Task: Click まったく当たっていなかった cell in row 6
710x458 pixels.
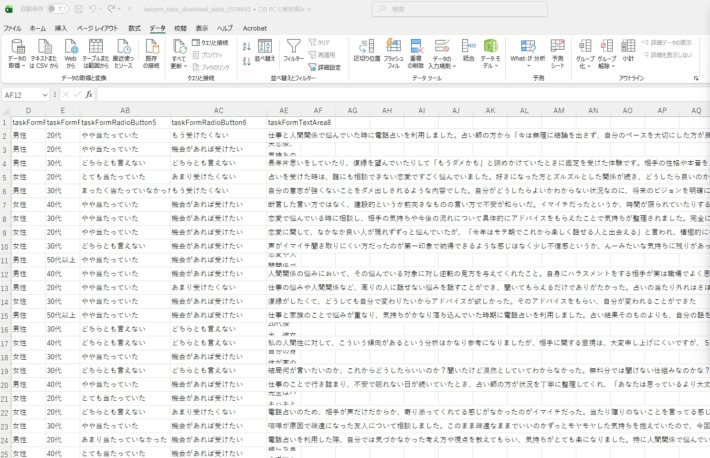Action: (125, 191)
